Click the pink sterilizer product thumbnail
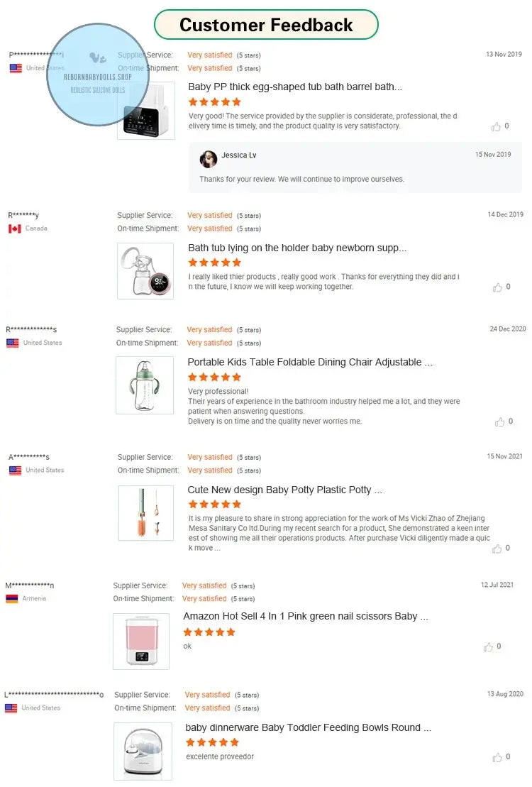 (x=141, y=641)
